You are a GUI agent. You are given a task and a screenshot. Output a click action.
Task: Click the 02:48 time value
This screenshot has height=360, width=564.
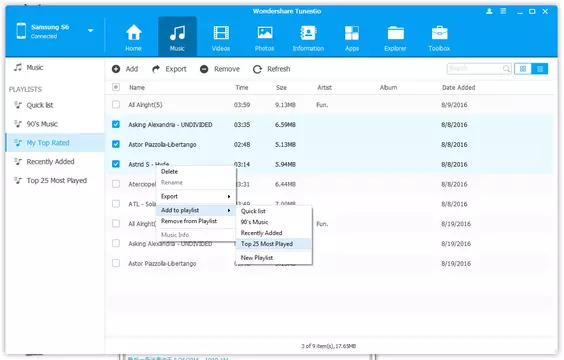tap(242, 144)
